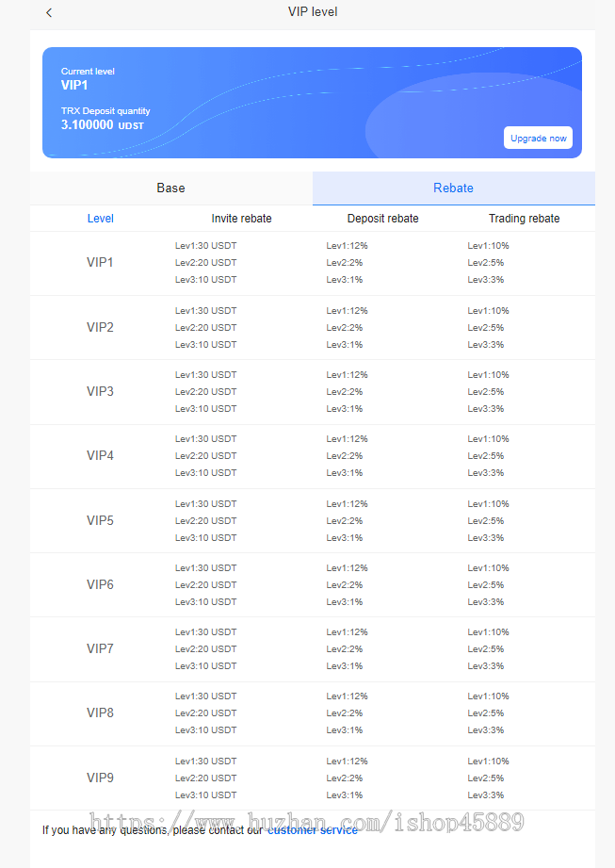Click the Current level label in banner

88,72
